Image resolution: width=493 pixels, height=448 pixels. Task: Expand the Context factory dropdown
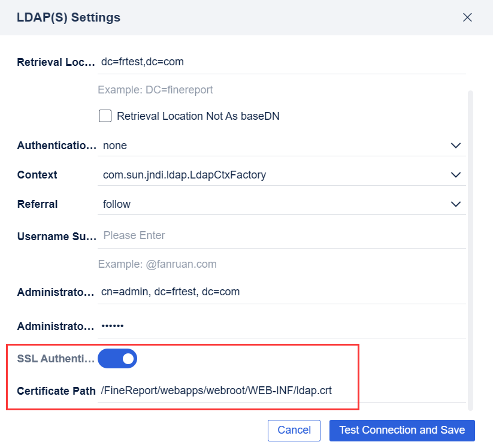click(x=282, y=174)
